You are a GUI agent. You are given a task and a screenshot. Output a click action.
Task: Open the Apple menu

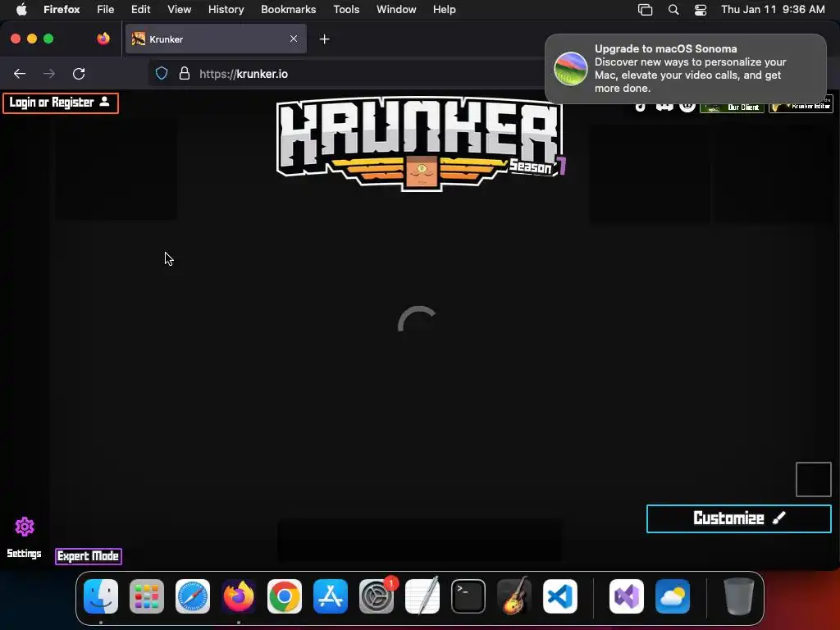pos(21,10)
